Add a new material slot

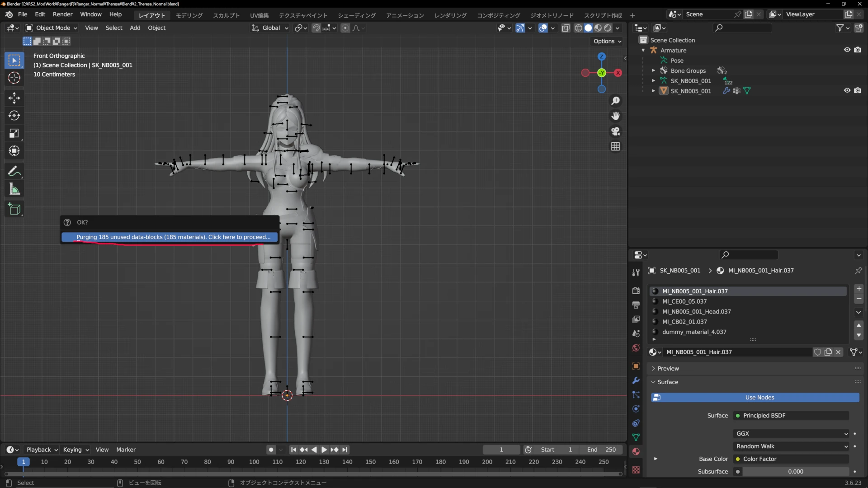click(x=859, y=289)
